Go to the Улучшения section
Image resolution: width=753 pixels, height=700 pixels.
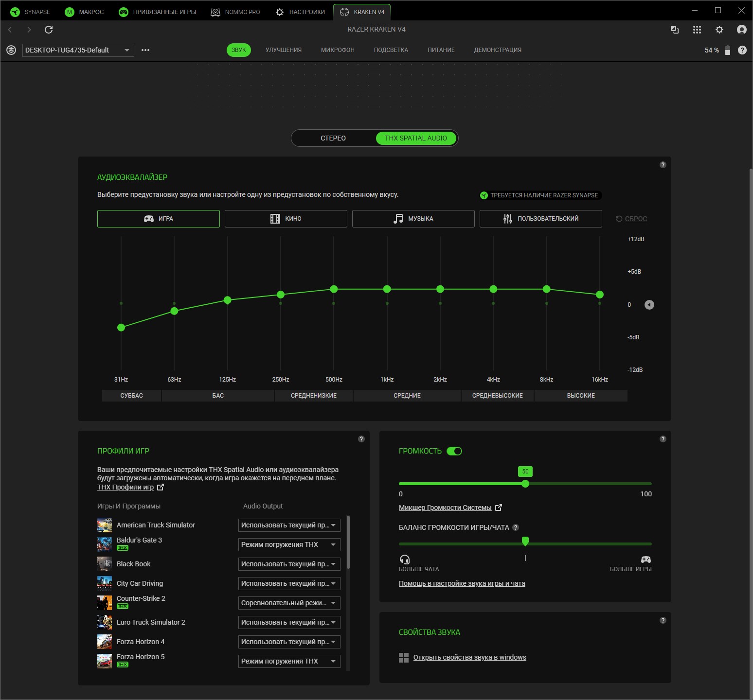pos(284,50)
